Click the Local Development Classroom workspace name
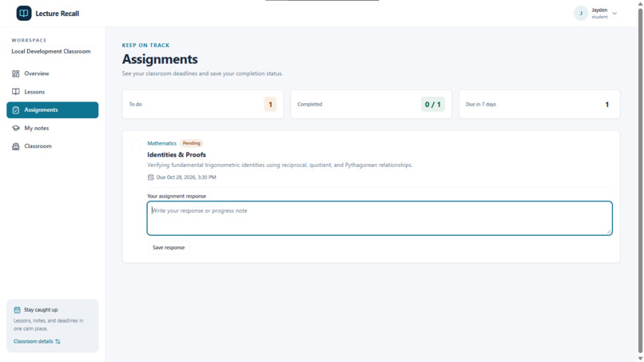Screen dimensions: 644x362 (x=51, y=51)
